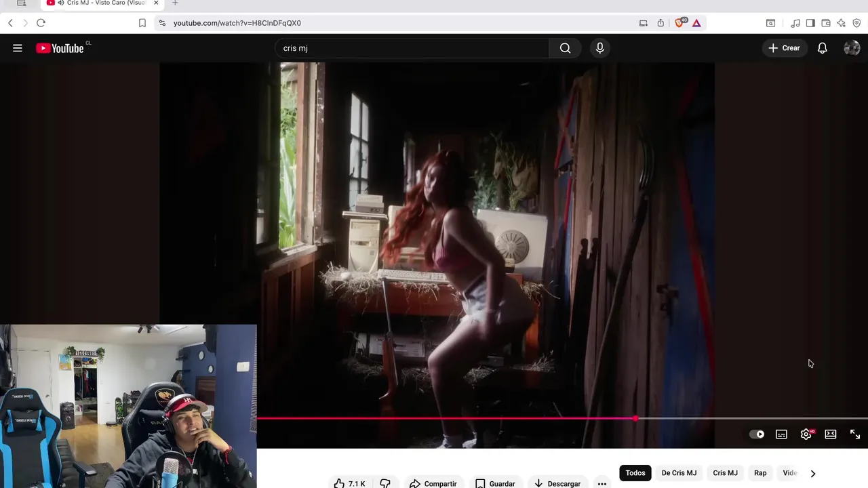Open site settings icon in address bar

coord(161,23)
